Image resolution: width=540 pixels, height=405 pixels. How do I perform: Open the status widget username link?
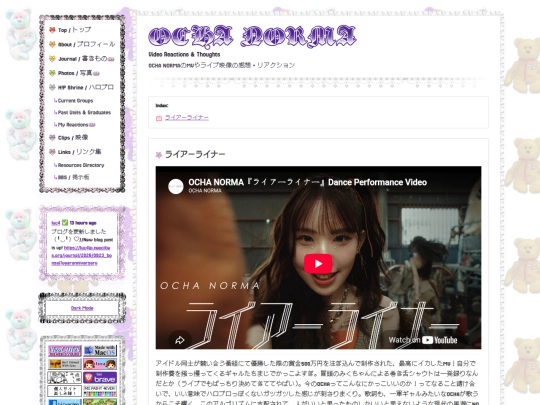[55, 223]
